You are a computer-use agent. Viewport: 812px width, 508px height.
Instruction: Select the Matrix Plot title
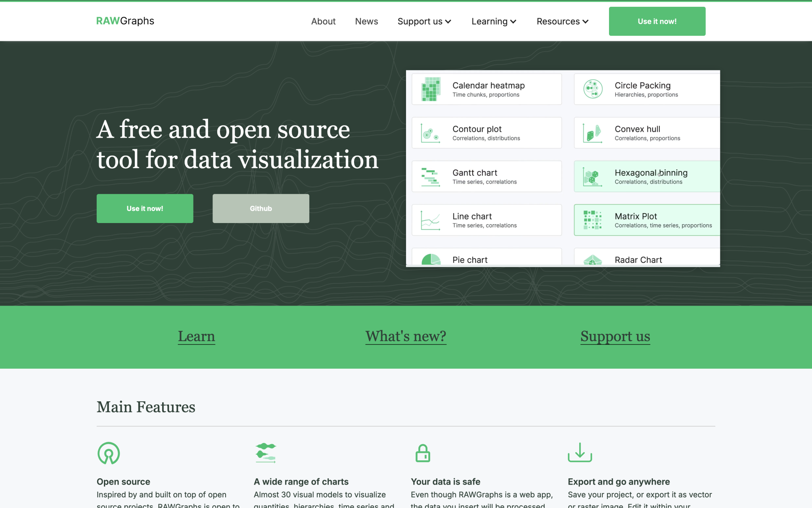(x=636, y=216)
